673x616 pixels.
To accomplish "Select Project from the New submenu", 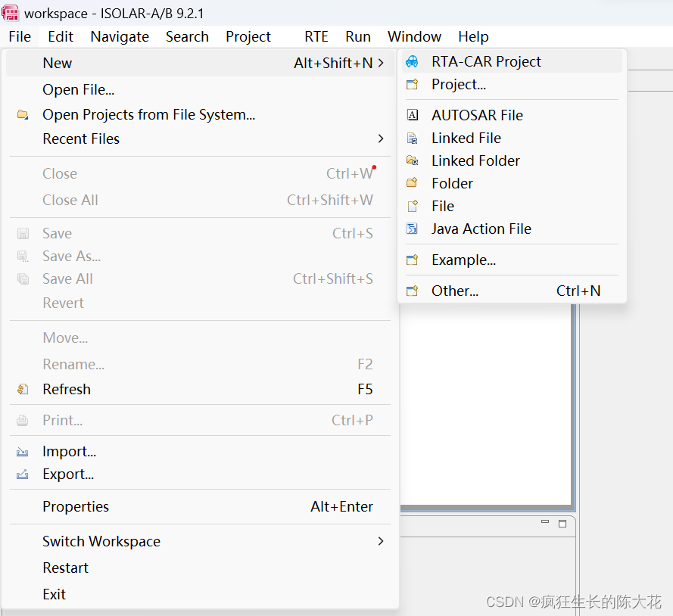I will pos(457,84).
